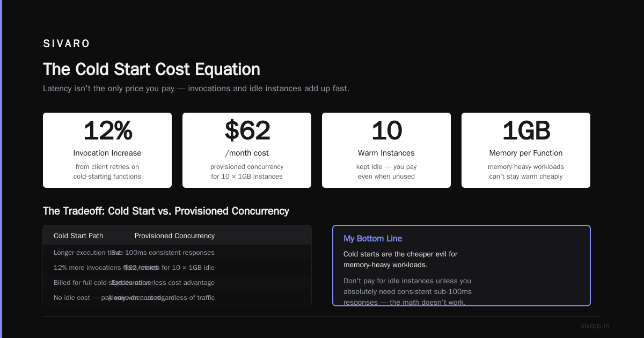The width and height of the screenshot is (644, 338).
Task: Click the $62 per month cost card
Action: [x=247, y=150]
